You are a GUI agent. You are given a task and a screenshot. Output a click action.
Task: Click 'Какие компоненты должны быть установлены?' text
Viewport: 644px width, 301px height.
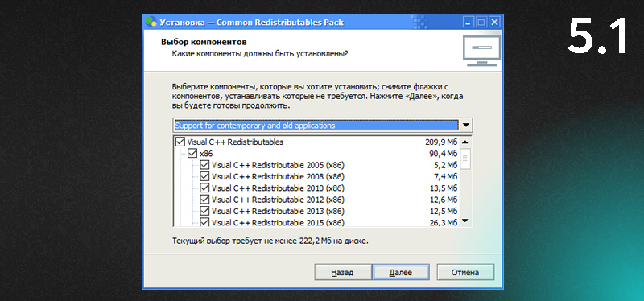260,54
